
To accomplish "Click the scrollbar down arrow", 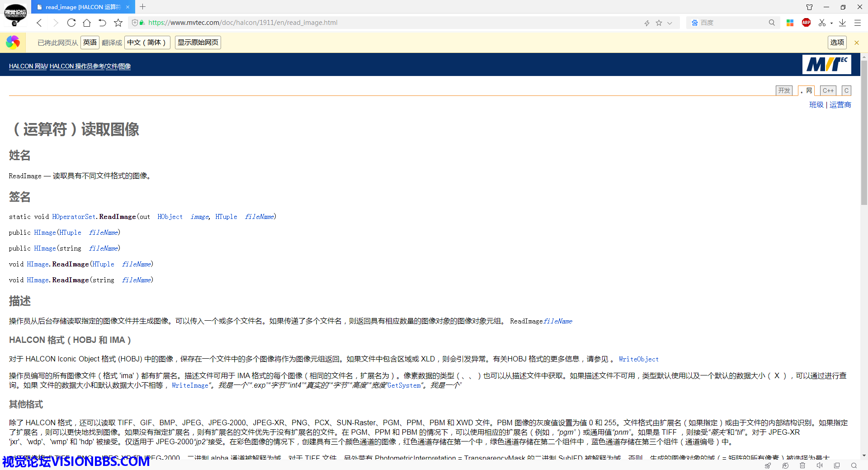I will click(x=864, y=456).
